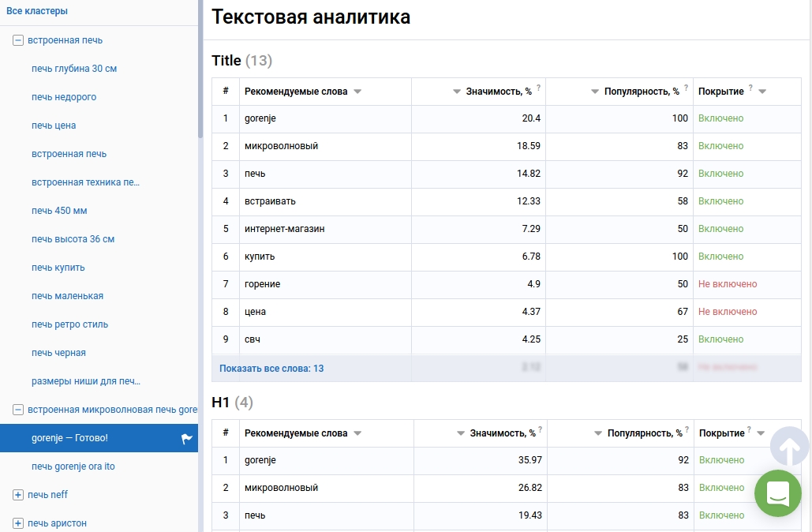Select 'печь маленькая' query
Image resolution: width=812 pixels, height=532 pixels.
pyautogui.click(x=67, y=296)
